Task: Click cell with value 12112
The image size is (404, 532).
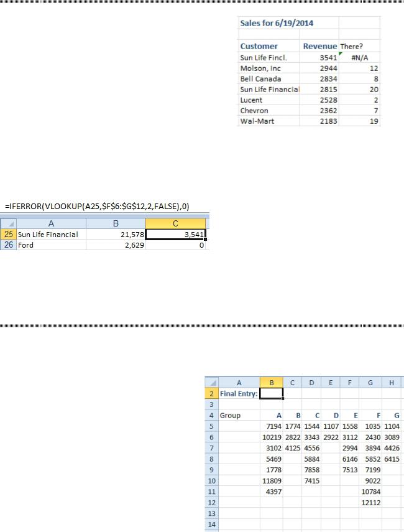Action: coord(370,503)
